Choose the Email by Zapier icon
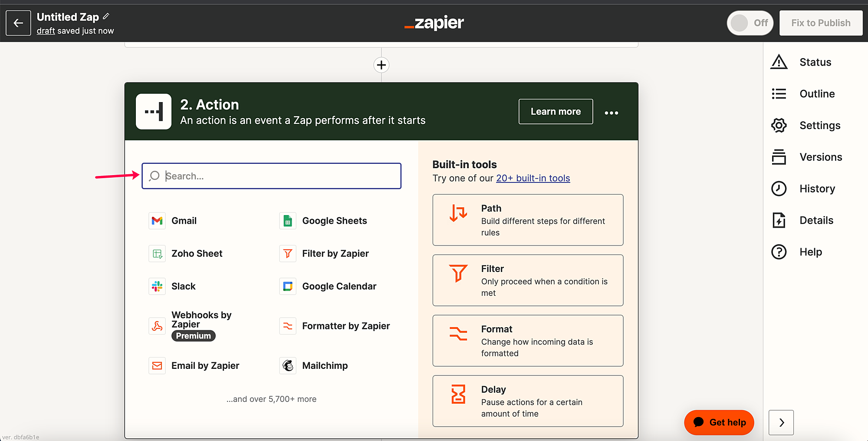868x441 pixels. coord(157,366)
